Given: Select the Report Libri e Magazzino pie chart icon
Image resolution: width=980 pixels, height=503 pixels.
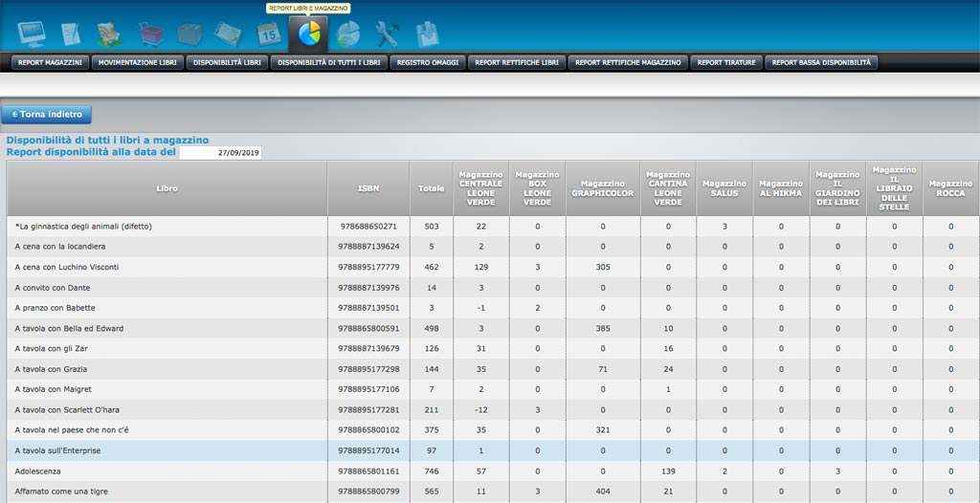Looking at the screenshot, I should click(x=309, y=33).
